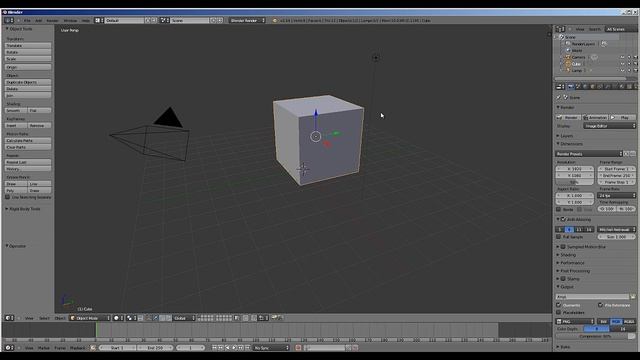The height and width of the screenshot is (360, 640).
Task: Insert a keyframe via Insert button
Action: click(16, 125)
